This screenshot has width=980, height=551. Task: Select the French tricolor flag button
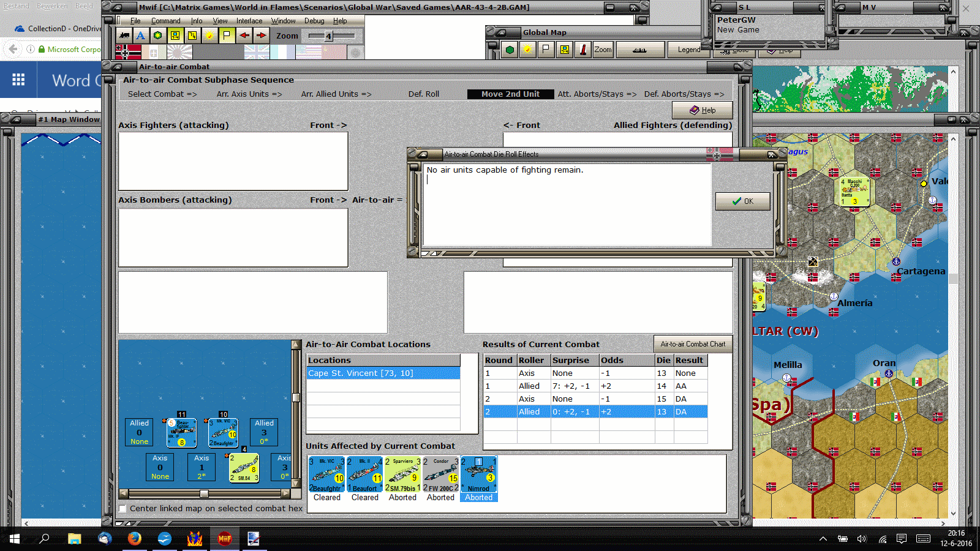point(282,52)
